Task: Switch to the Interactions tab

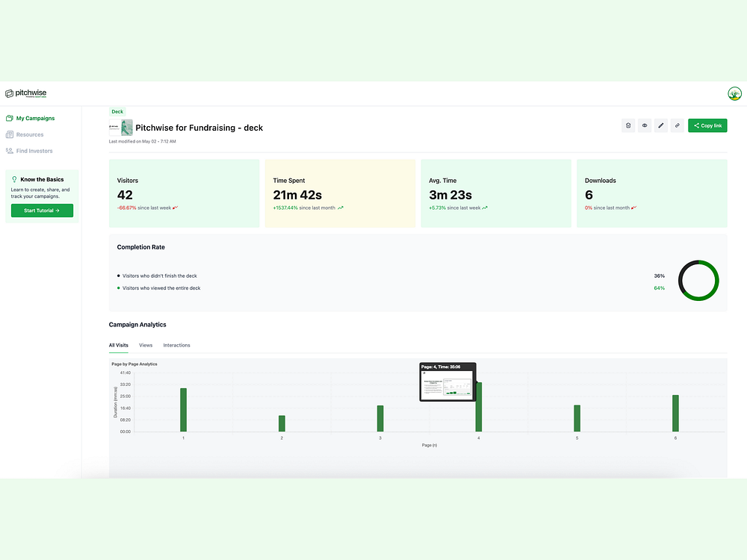Action: pos(177,345)
